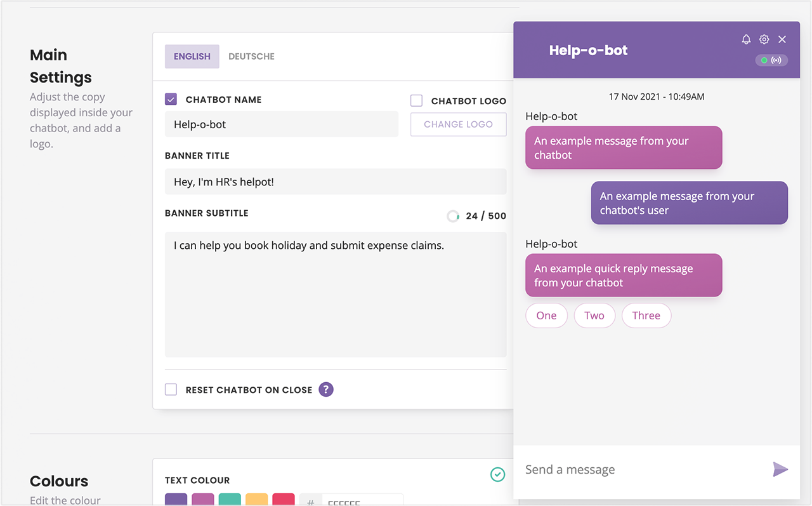Enable the Chatbot Logo checkbox

tap(416, 100)
